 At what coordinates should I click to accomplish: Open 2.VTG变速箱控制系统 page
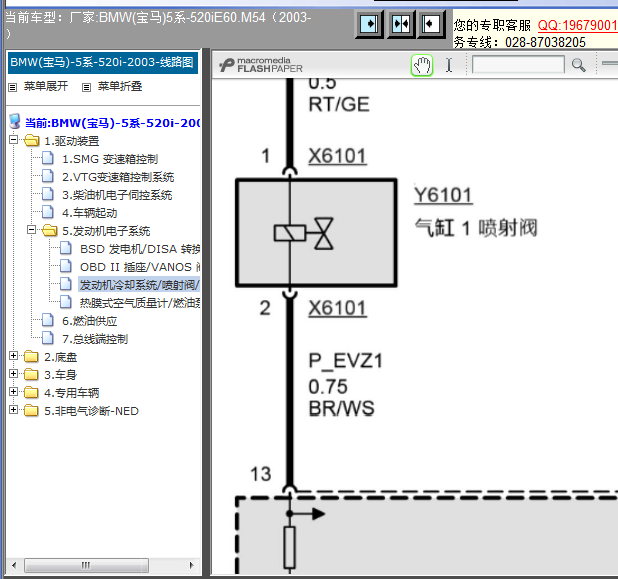pos(118,177)
